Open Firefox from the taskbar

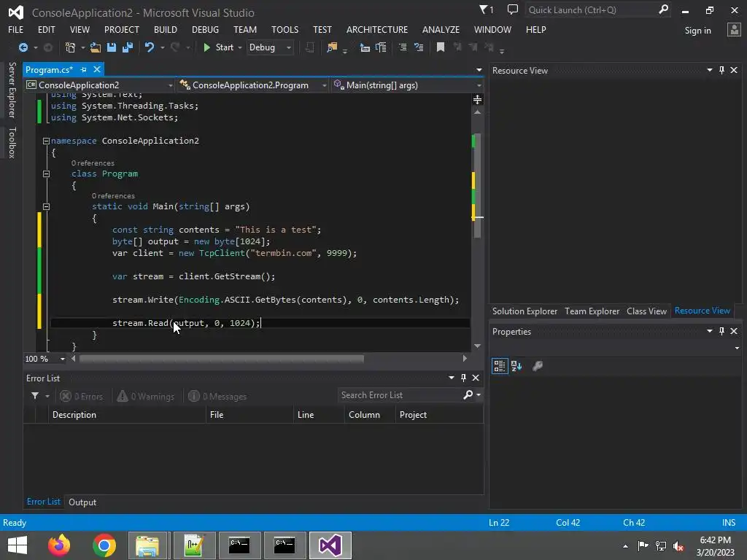59,545
